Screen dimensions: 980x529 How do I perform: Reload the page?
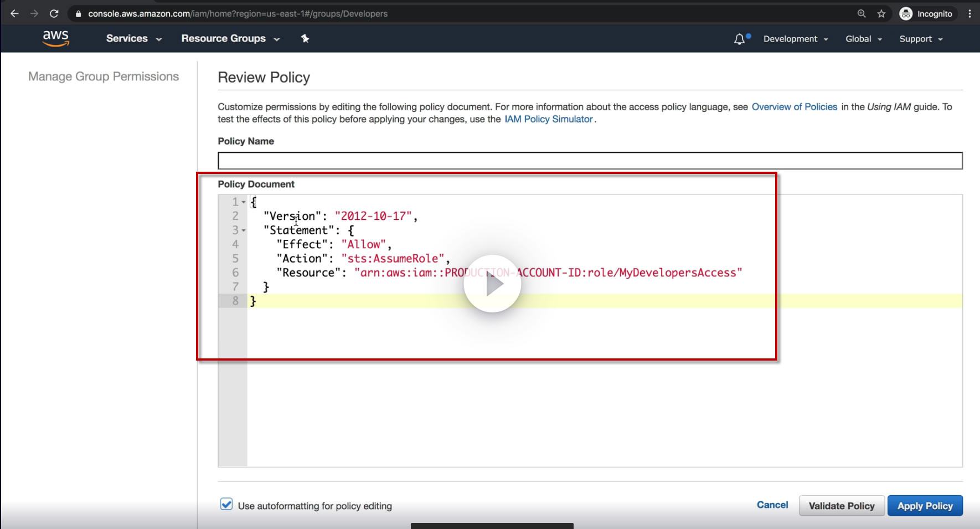coord(54,13)
